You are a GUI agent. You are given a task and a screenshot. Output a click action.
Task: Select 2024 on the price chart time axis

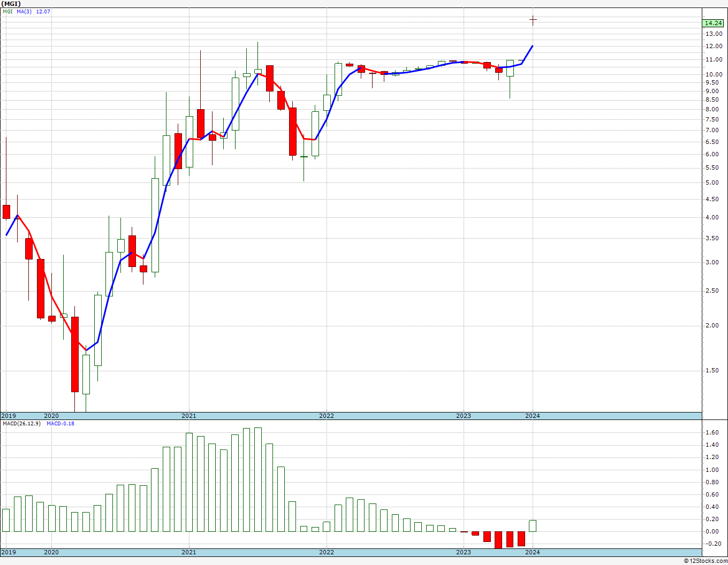(x=533, y=416)
